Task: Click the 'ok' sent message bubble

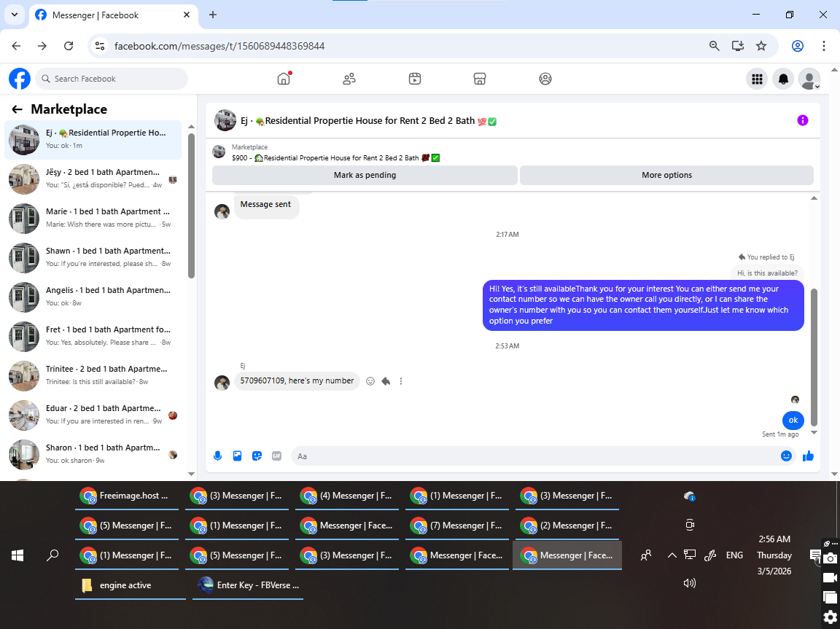Action: pos(793,421)
